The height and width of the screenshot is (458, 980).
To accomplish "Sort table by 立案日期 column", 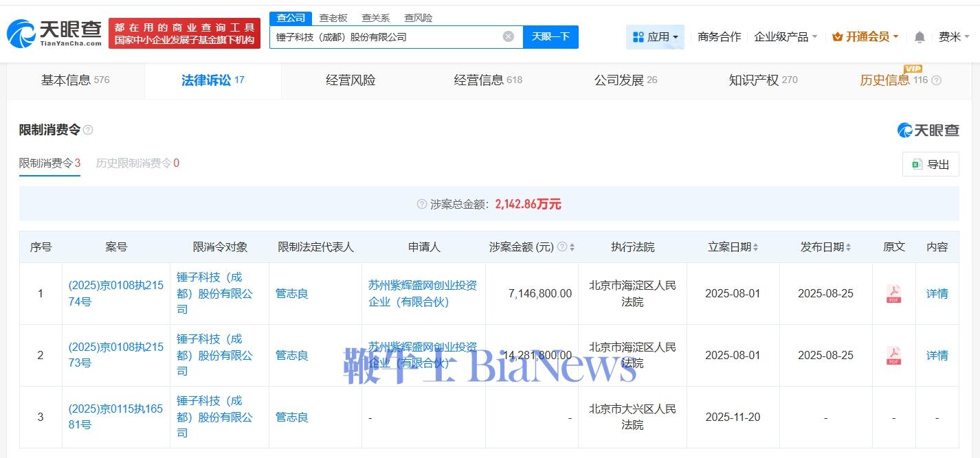I will point(756,247).
